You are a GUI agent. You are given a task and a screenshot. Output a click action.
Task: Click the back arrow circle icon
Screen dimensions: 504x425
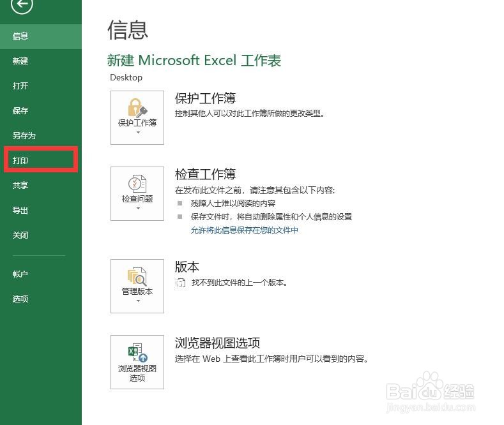[x=22, y=4]
